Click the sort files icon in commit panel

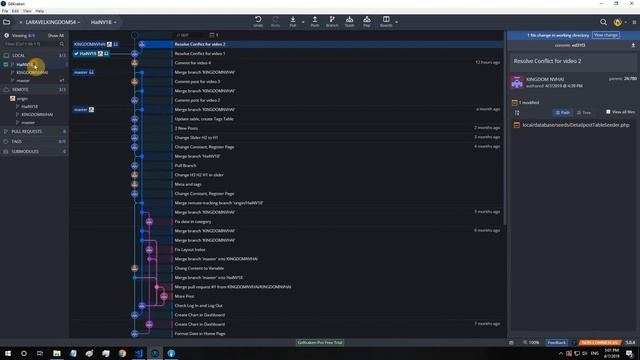(x=517, y=113)
